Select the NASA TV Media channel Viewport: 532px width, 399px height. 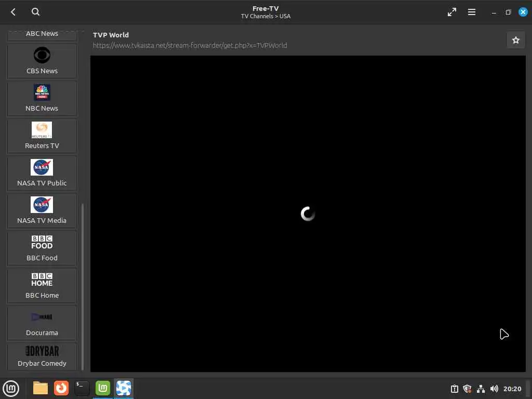point(42,211)
